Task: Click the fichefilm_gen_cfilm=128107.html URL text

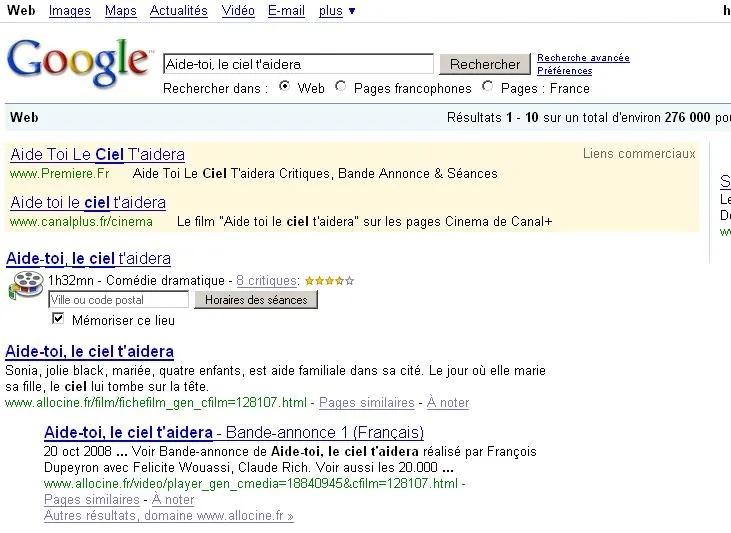Action: coord(156,402)
